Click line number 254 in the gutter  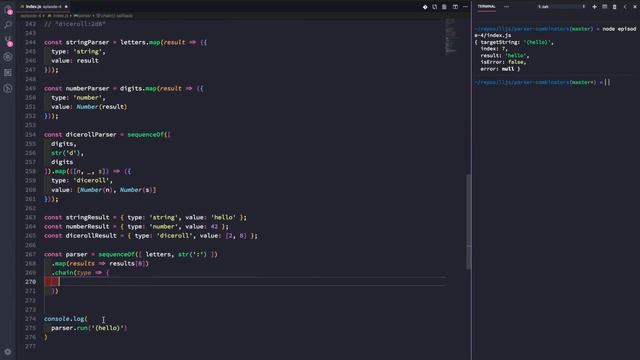[x=31, y=134]
